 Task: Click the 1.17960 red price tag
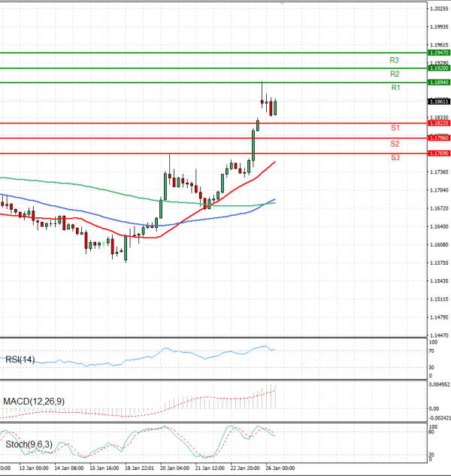pyautogui.click(x=438, y=138)
